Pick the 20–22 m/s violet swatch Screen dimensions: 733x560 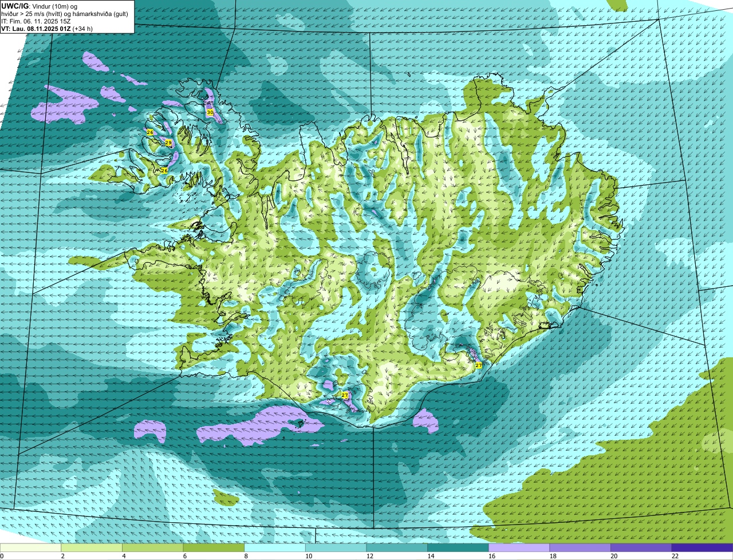tap(641, 547)
